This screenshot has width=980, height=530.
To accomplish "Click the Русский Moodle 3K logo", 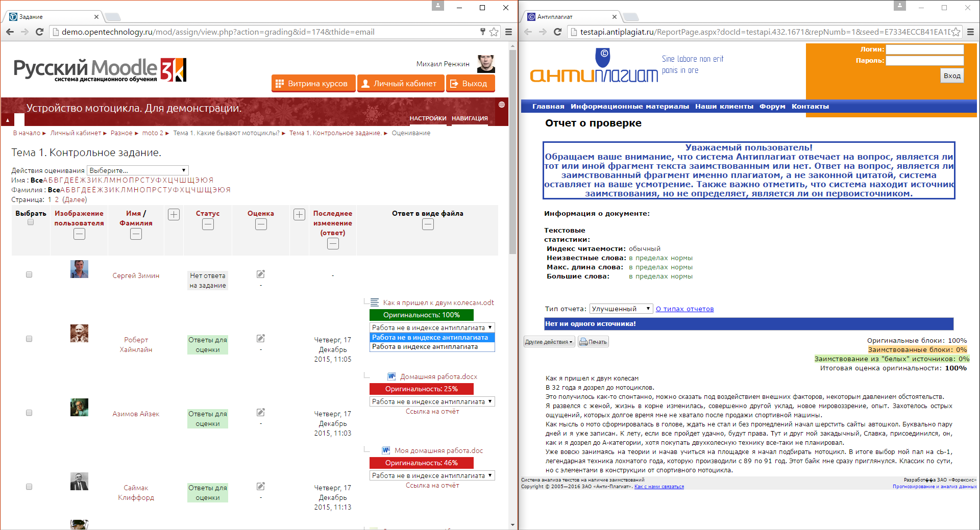I will 100,70.
